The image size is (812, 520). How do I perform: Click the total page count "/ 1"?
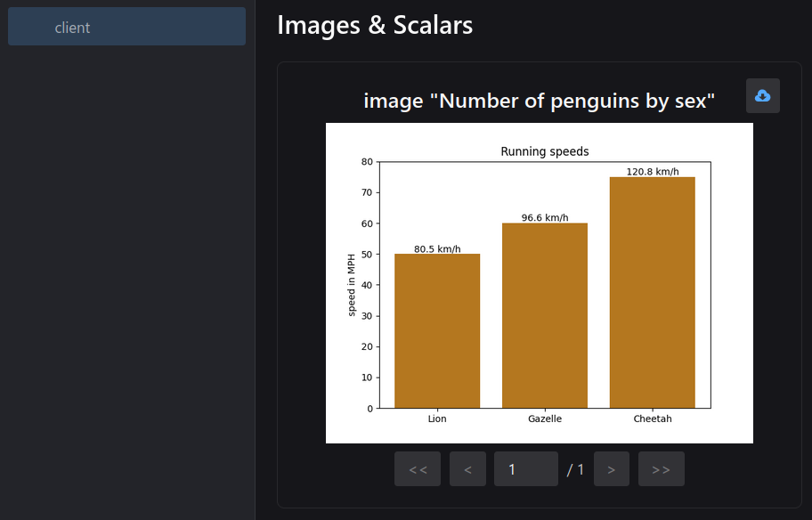coord(576,469)
